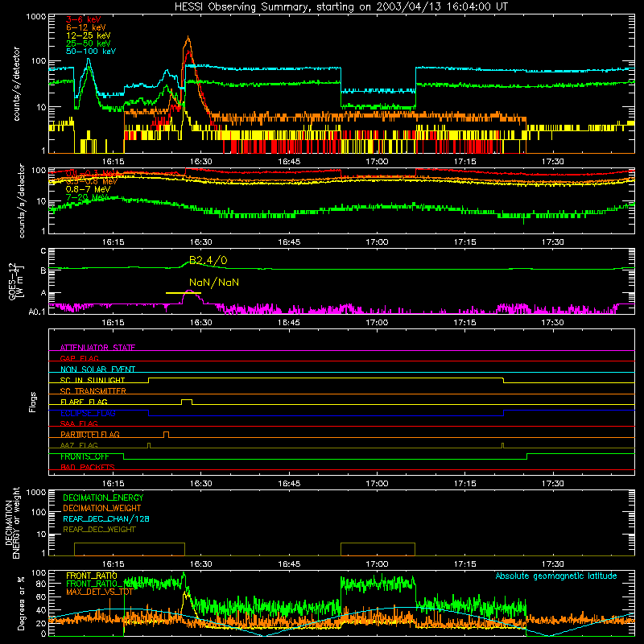Image resolution: width=644 pixels, height=644 pixels.
Task: Select the DECIMATION_ENERGY legend label
Action: [103, 497]
